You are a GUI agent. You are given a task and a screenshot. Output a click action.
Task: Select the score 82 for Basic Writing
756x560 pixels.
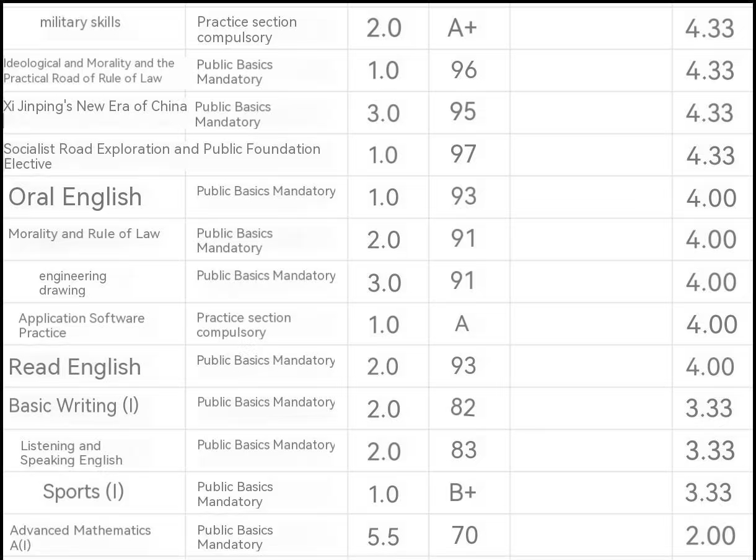coord(463,407)
